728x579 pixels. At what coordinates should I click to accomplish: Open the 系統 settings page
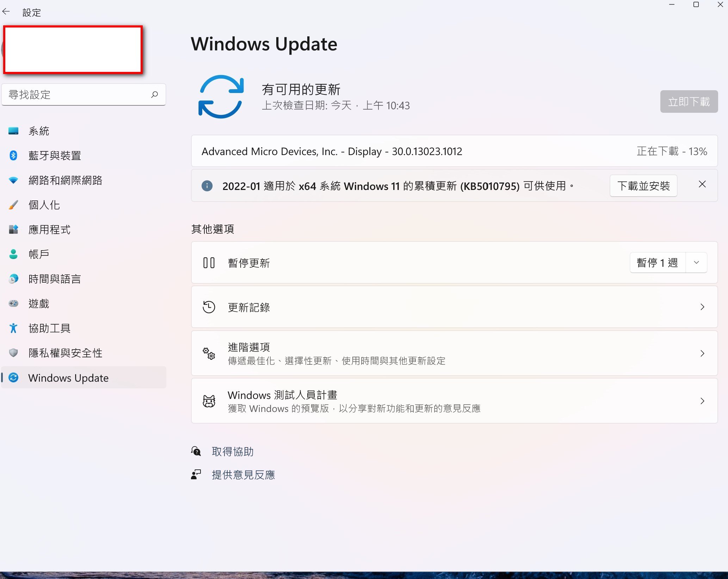point(84,131)
